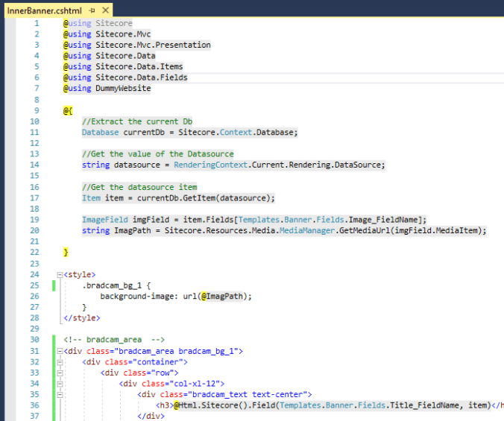This screenshot has height=421, width=504.
Task: Pin the InnerBanner.cshtml tab
Action: pos(92,10)
